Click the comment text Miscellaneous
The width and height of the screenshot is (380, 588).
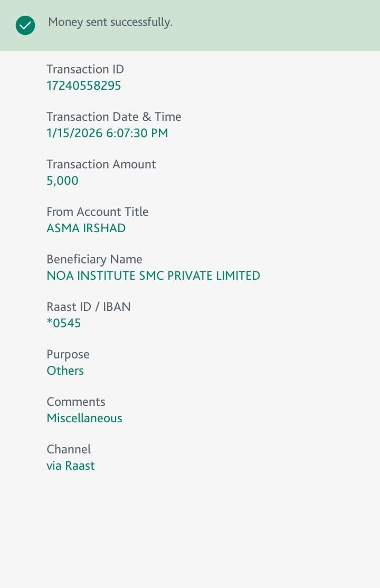pyautogui.click(x=84, y=418)
